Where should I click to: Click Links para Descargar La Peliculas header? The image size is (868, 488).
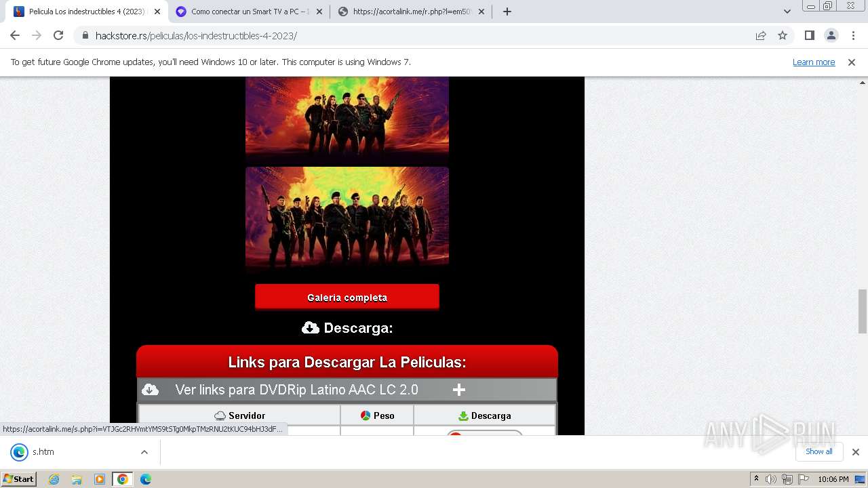347,362
